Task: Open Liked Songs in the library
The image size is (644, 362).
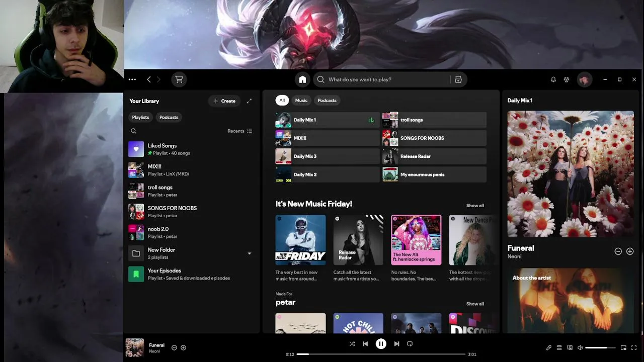Action: [191, 149]
